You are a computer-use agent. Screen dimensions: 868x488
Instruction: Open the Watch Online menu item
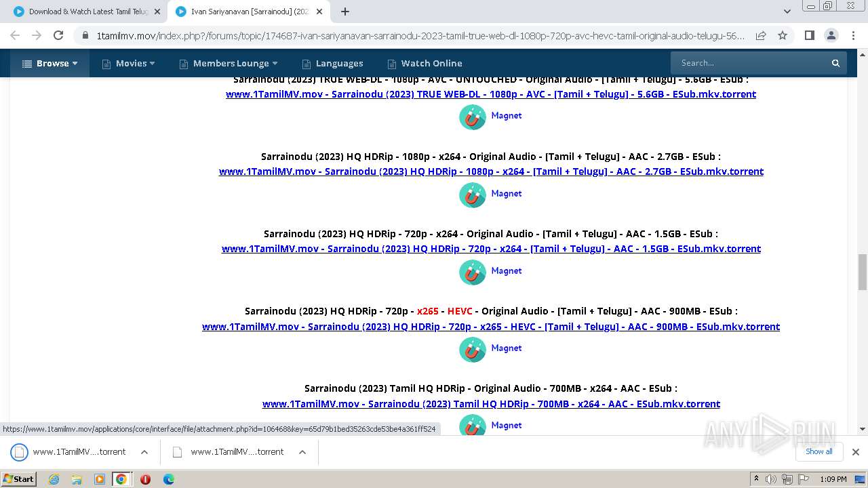coord(425,63)
